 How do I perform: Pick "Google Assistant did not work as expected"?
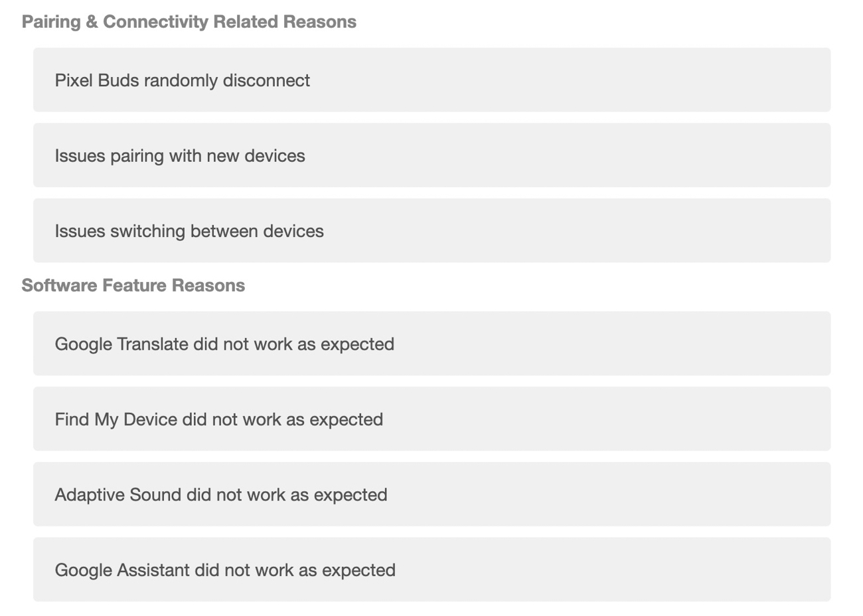431,570
